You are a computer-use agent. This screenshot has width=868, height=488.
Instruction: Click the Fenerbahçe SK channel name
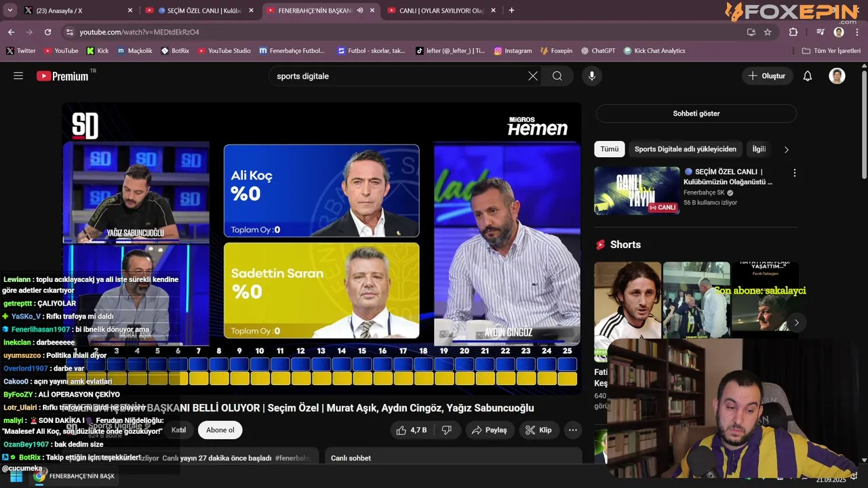(x=705, y=192)
